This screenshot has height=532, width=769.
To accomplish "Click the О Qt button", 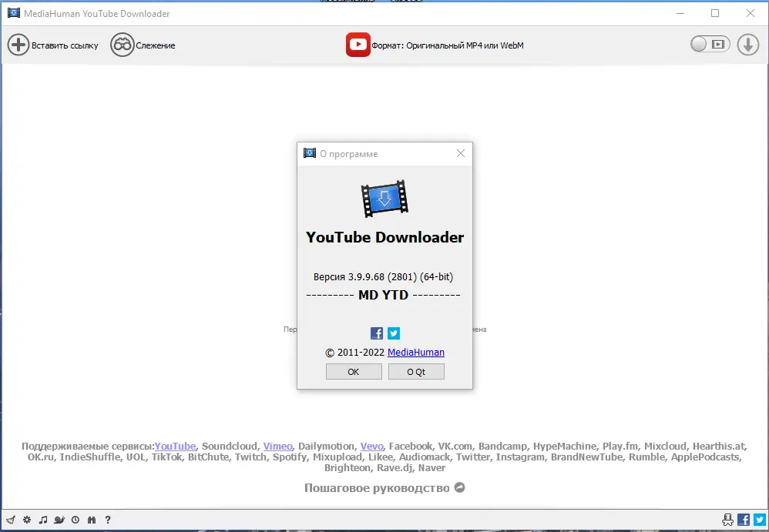I will [x=416, y=371].
